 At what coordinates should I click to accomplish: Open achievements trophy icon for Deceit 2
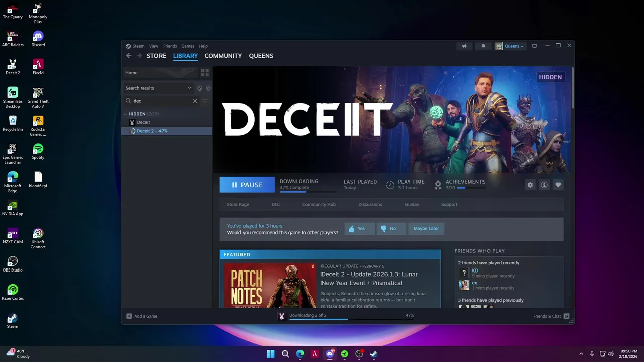(438, 185)
